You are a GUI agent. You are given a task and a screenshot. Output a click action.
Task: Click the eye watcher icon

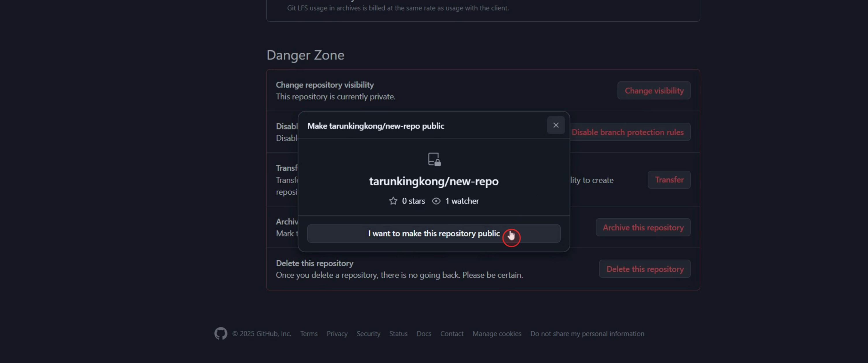coord(436,201)
